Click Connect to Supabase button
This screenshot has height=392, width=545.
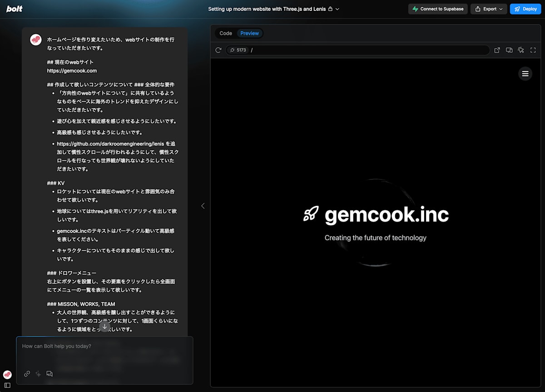(438, 9)
